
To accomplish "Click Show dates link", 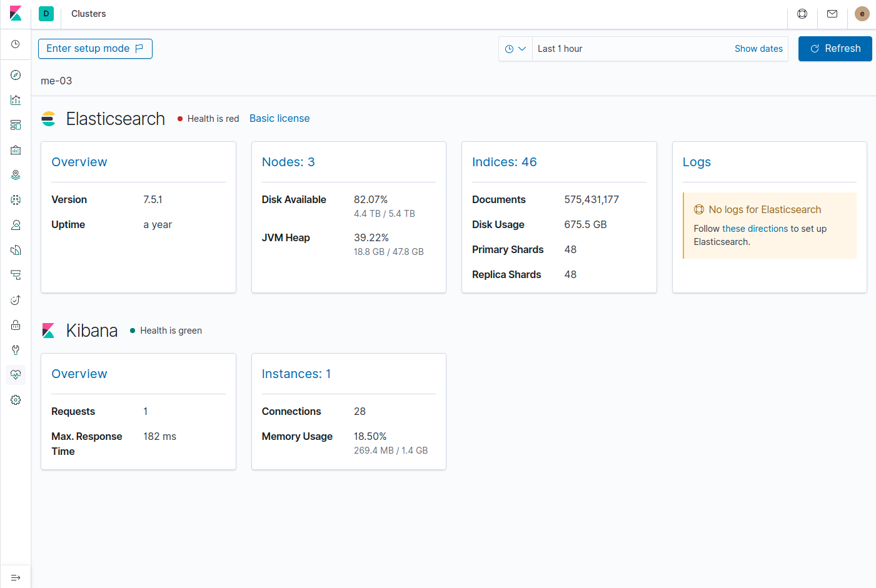I will [758, 49].
